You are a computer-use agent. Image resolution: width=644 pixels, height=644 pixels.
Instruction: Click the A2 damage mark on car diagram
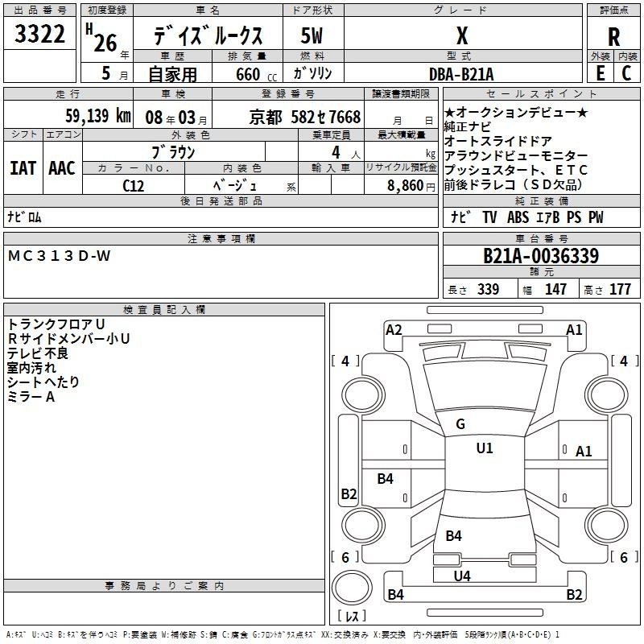click(394, 330)
